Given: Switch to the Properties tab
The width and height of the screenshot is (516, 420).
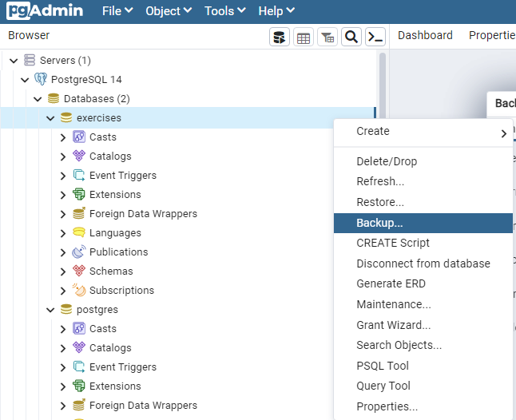Looking at the screenshot, I should tap(492, 35).
